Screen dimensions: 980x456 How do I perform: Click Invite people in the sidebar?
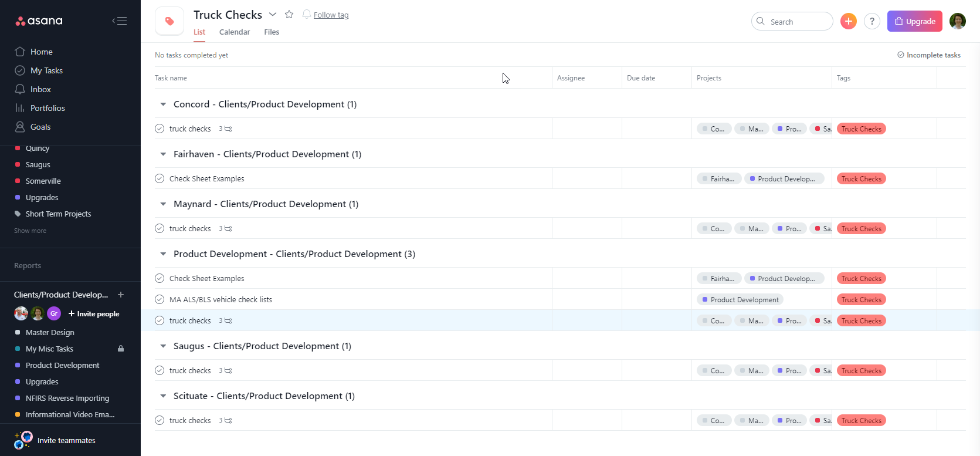[94, 314]
